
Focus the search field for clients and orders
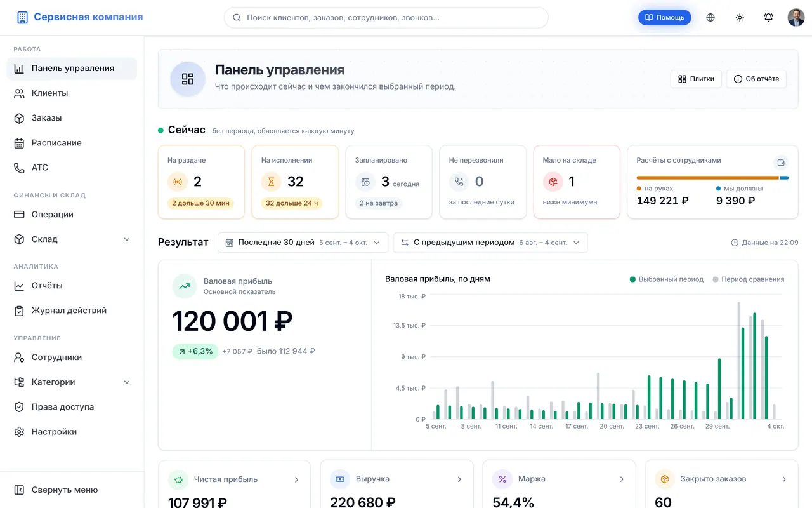[x=386, y=18]
